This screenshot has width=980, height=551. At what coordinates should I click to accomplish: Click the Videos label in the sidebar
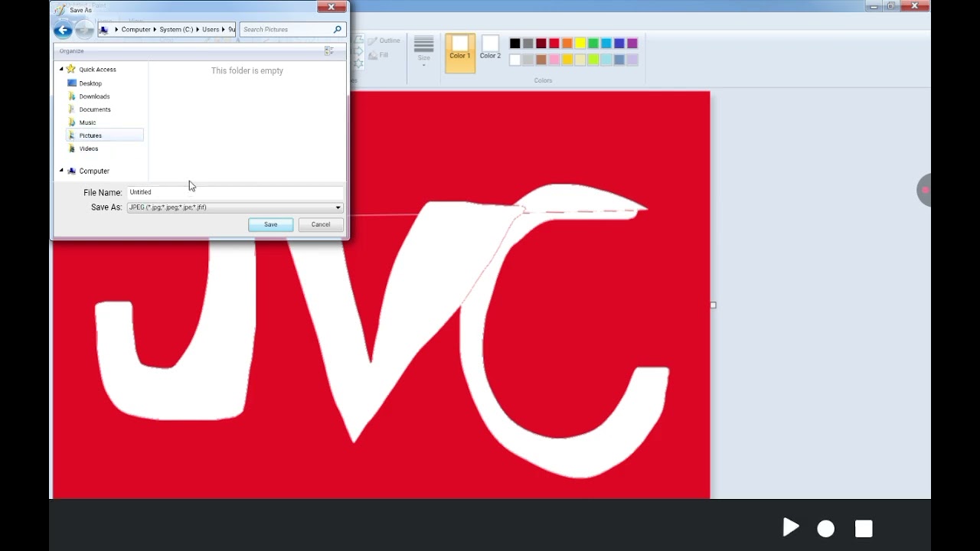click(89, 148)
